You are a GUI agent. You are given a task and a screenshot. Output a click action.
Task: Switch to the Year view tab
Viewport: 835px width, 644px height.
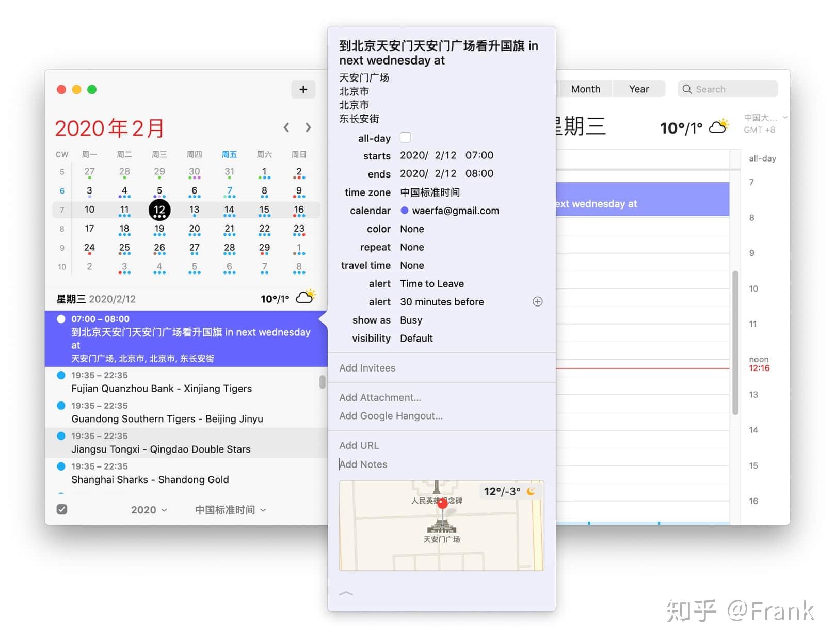(x=639, y=89)
